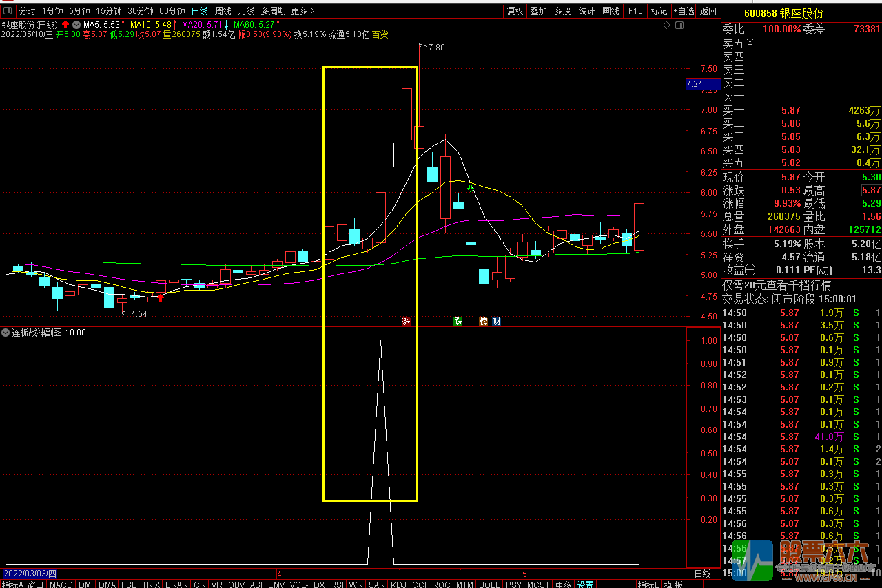
Task: Click the 窗口 tab at bottom
Action: pos(35,584)
